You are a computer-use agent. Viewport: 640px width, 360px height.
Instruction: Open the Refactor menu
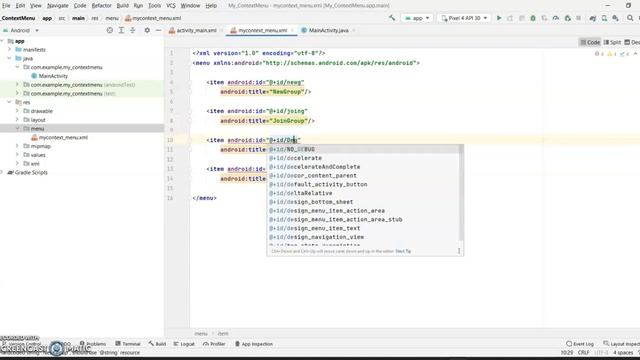pos(102,6)
